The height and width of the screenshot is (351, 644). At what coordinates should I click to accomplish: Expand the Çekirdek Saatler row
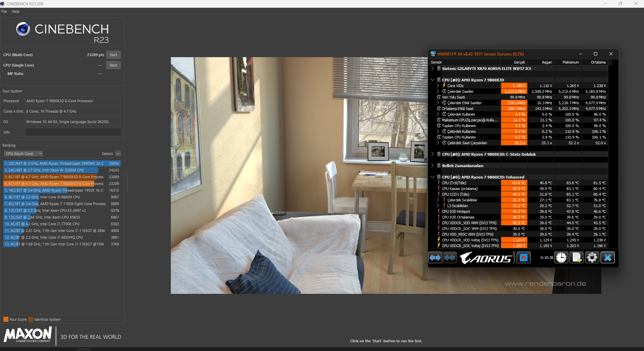click(438, 91)
